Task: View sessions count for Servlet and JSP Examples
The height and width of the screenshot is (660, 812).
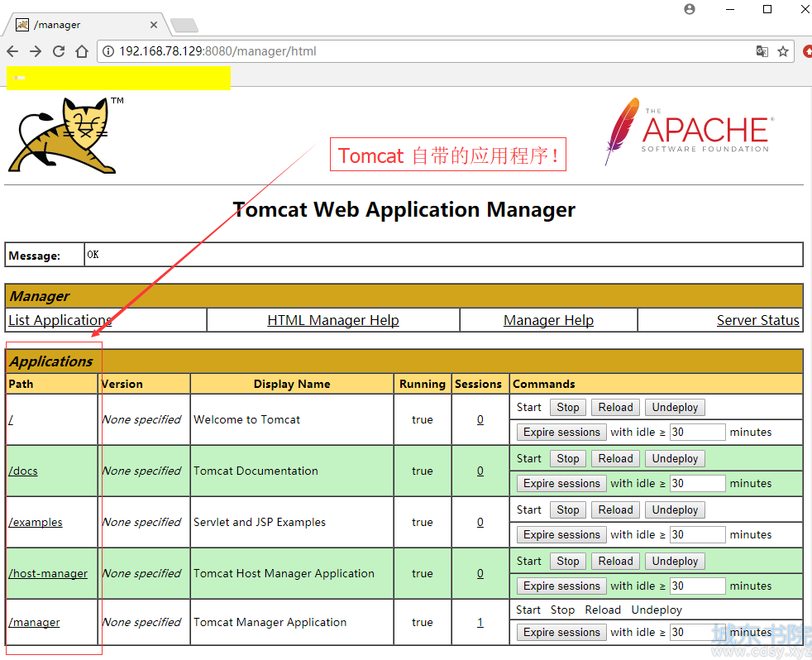Action: (x=480, y=522)
